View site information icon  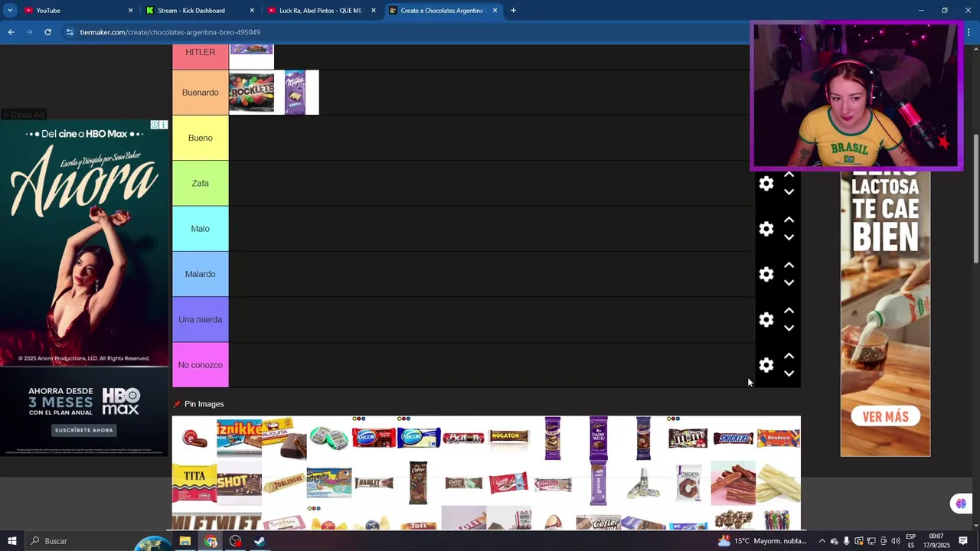click(70, 32)
